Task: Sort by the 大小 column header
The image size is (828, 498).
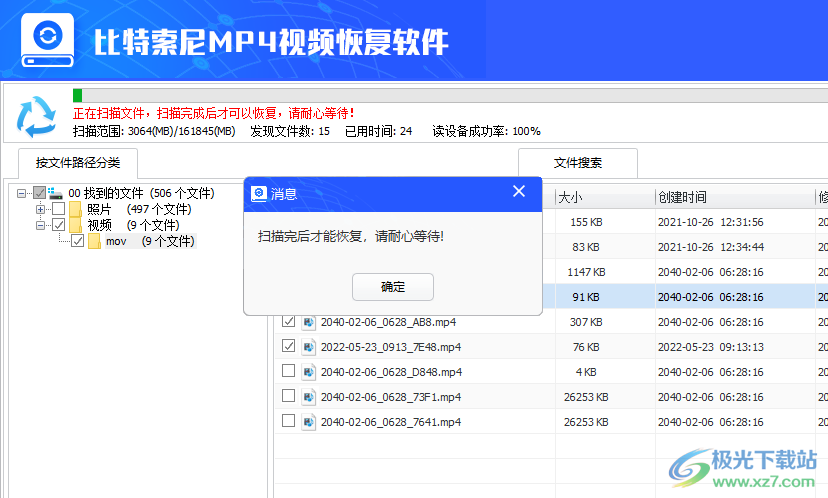Action: pos(605,198)
